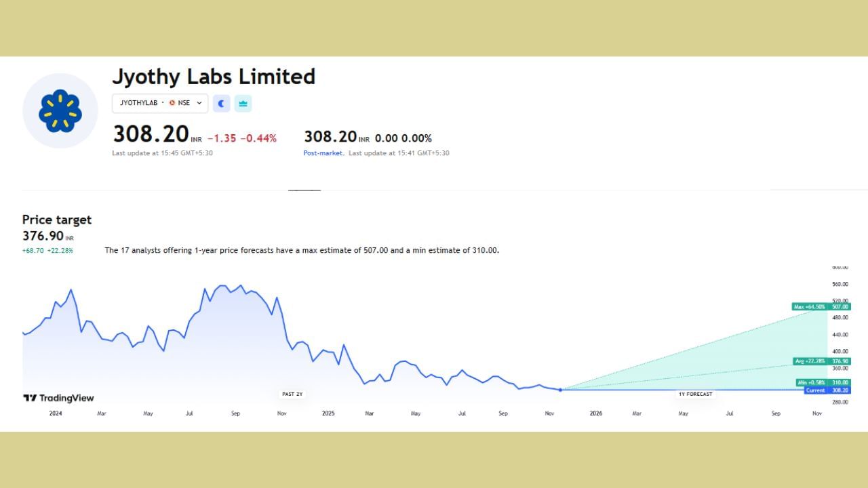Click the Min +0.58% forecast label
Viewport: 868px width, 488px height.
(810, 383)
